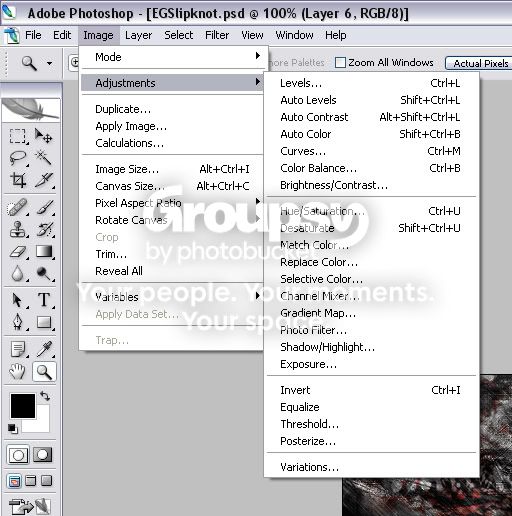Choose Variations adjustment

371,467
